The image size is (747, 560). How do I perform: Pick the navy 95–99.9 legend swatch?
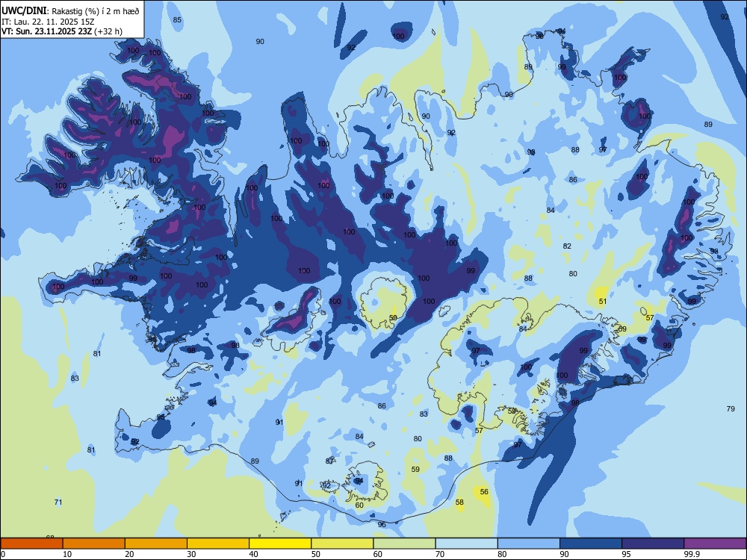point(653,544)
